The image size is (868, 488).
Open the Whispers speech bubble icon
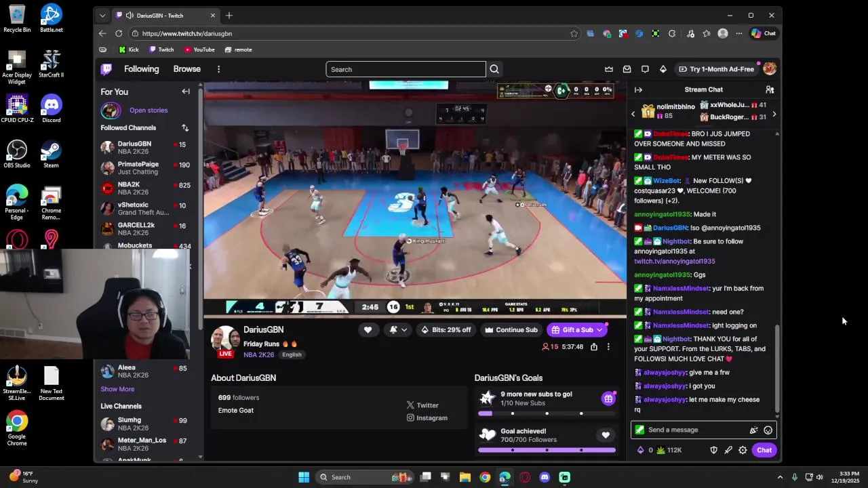(x=645, y=69)
